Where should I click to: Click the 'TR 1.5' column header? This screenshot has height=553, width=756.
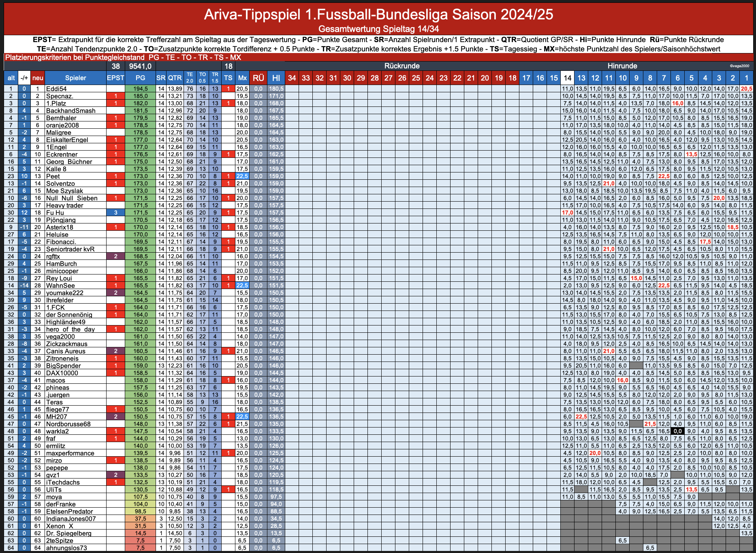point(215,78)
